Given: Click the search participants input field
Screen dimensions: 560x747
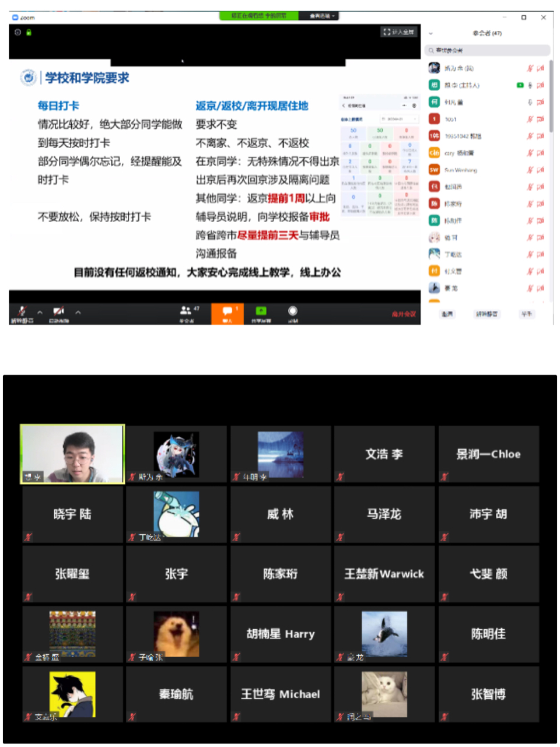Looking at the screenshot, I should (x=488, y=50).
